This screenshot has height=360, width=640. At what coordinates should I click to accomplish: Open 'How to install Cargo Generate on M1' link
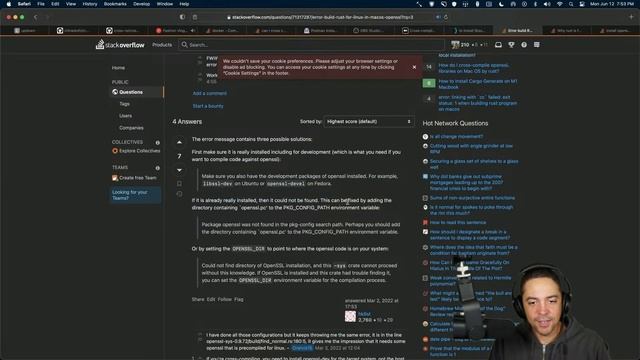[x=478, y=84]
